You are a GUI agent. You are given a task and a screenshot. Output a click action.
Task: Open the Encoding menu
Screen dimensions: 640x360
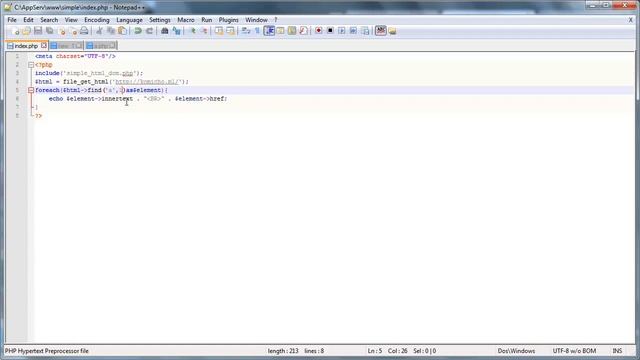point(97,20)
